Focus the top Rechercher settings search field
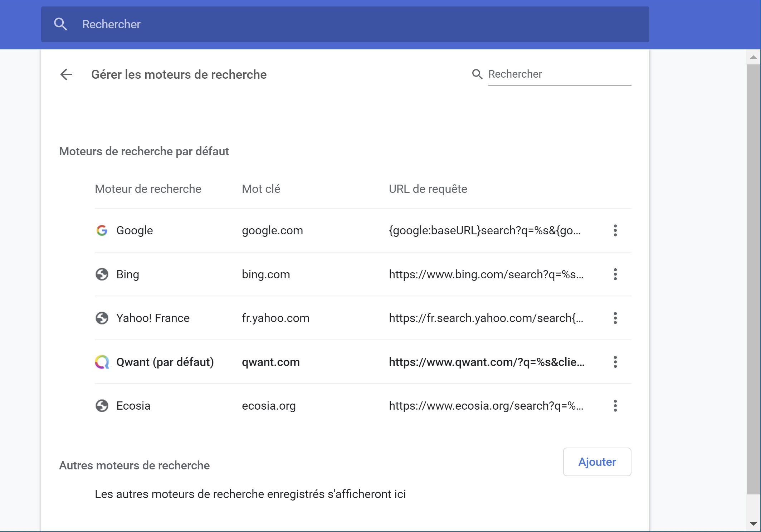 point(345,24)
